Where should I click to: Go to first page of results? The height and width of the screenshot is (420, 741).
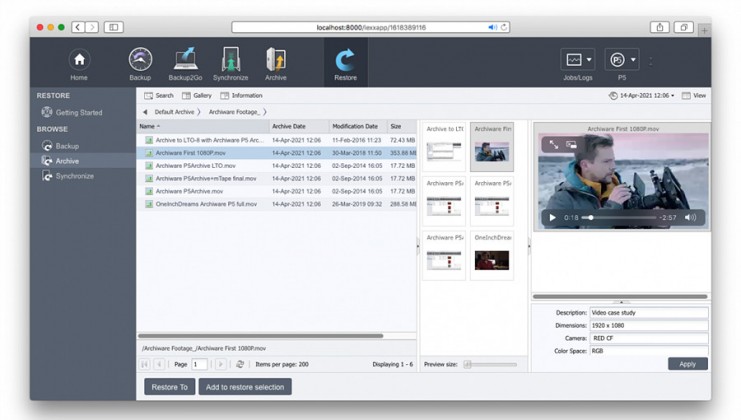[145, 364]
